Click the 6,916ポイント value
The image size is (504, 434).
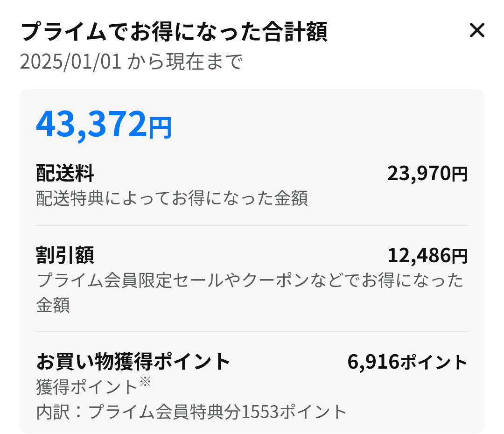408,361
